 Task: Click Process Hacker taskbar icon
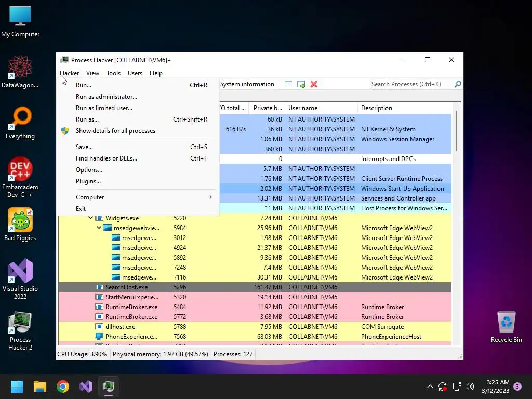tap(109, 387)
